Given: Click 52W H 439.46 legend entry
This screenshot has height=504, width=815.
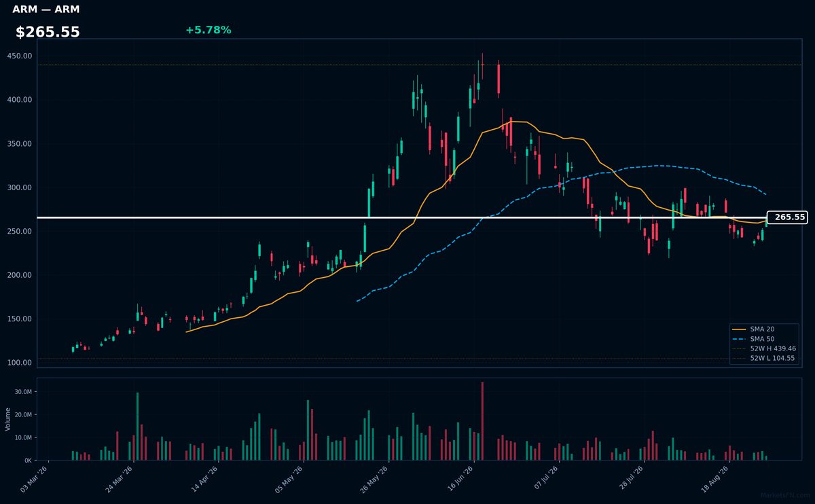Looking at the screenshot, I should click(x=764, y=348).
